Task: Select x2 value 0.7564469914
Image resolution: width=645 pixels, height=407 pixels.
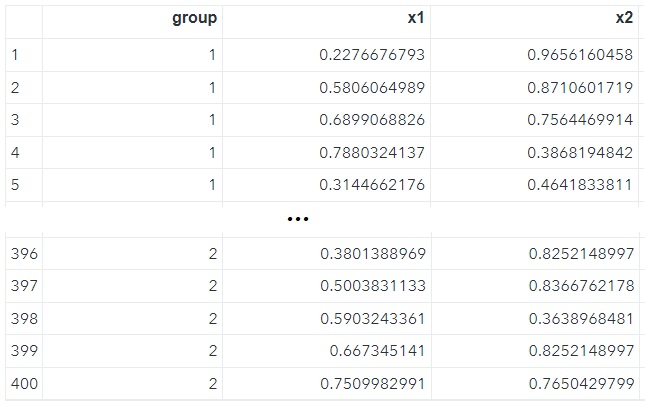Action: (x=580, y=120)
